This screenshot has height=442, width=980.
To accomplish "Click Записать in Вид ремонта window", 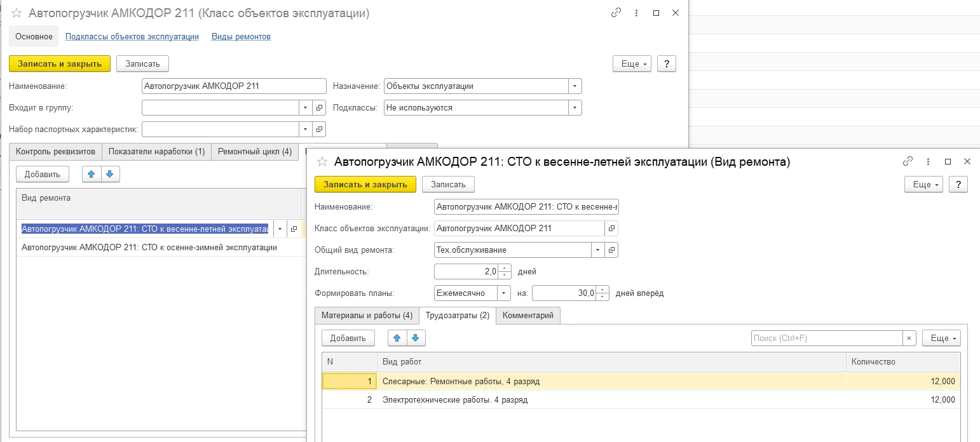I will (x=448, y=184).
